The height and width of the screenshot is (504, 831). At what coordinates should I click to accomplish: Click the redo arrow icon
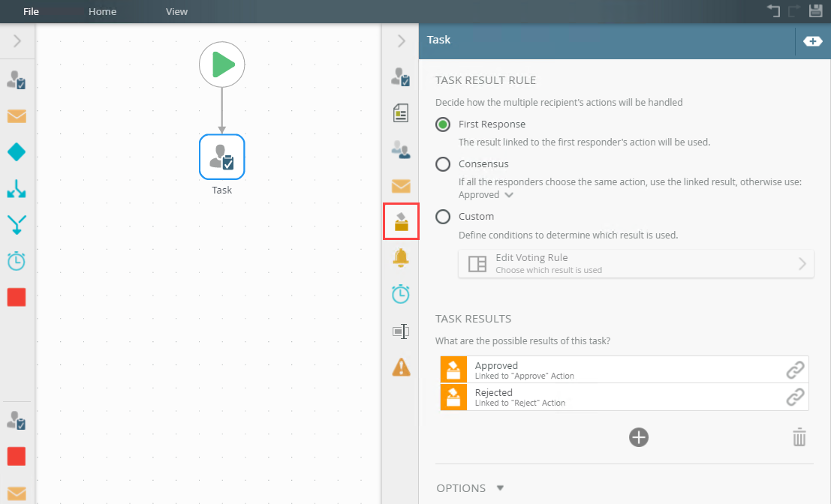click(x=794, y=10)
